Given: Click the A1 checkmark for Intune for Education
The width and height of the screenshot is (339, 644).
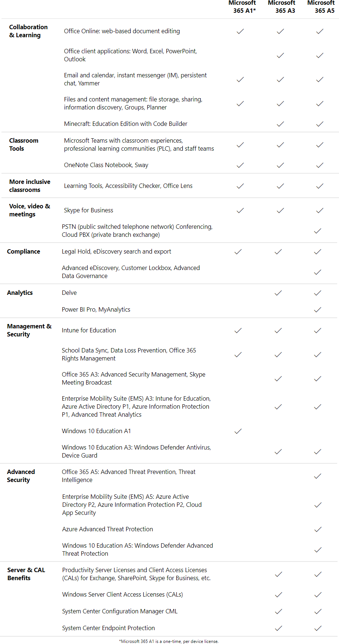Looking at the screenshot, I should coord(238,331).
